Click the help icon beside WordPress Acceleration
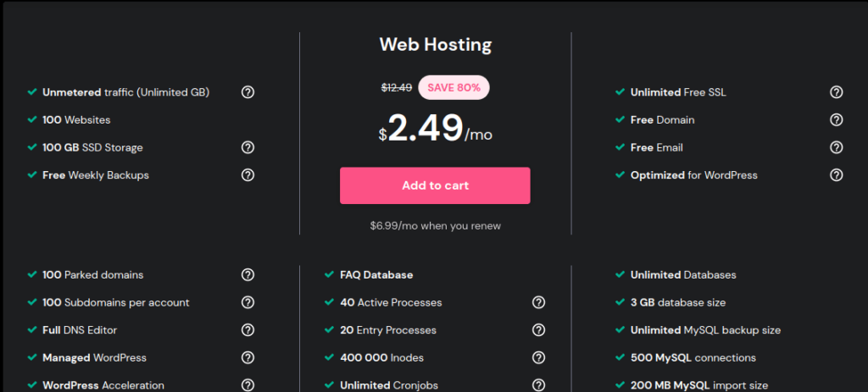The width and height of the screenshot is (868, 392). [248, 385]
